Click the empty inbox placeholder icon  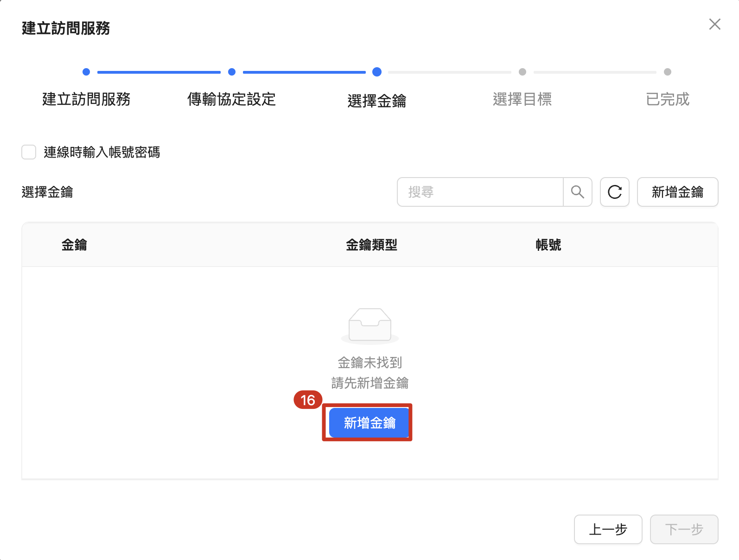pos(369,325)
